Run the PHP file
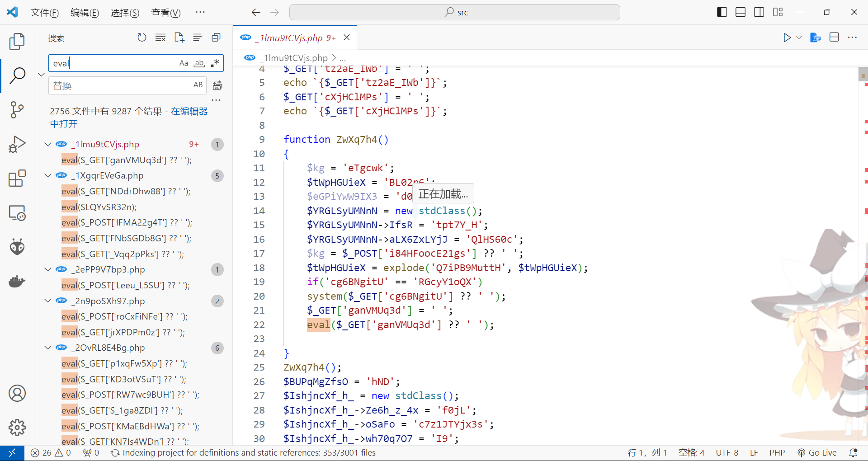Viewport: 868px width, 461px height. pos(787,38)
